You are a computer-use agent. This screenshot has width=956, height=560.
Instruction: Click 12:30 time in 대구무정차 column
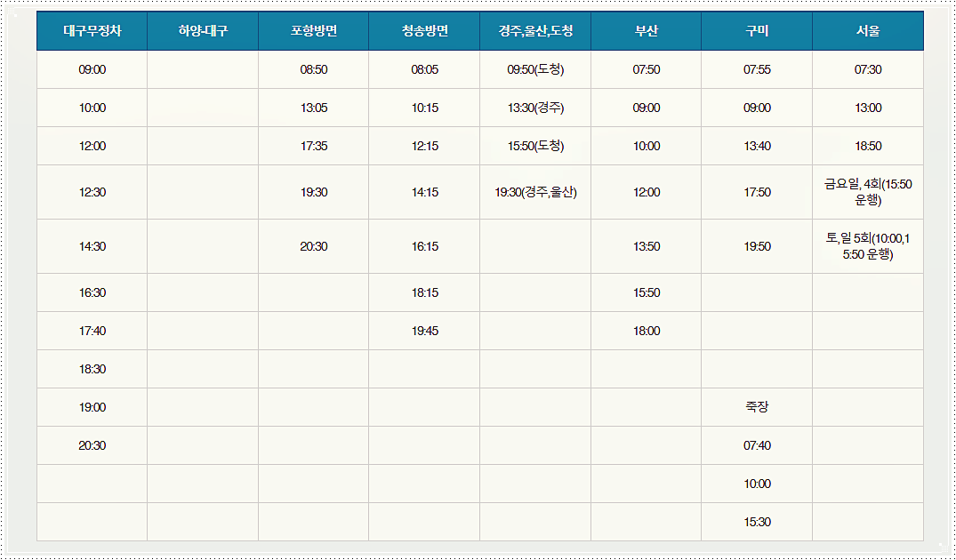92,192
